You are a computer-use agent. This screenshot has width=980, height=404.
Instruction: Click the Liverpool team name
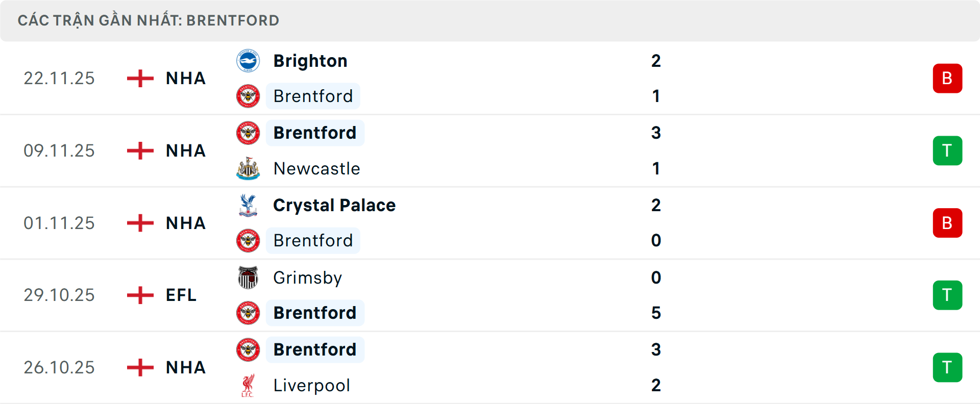tap(312, 386)
